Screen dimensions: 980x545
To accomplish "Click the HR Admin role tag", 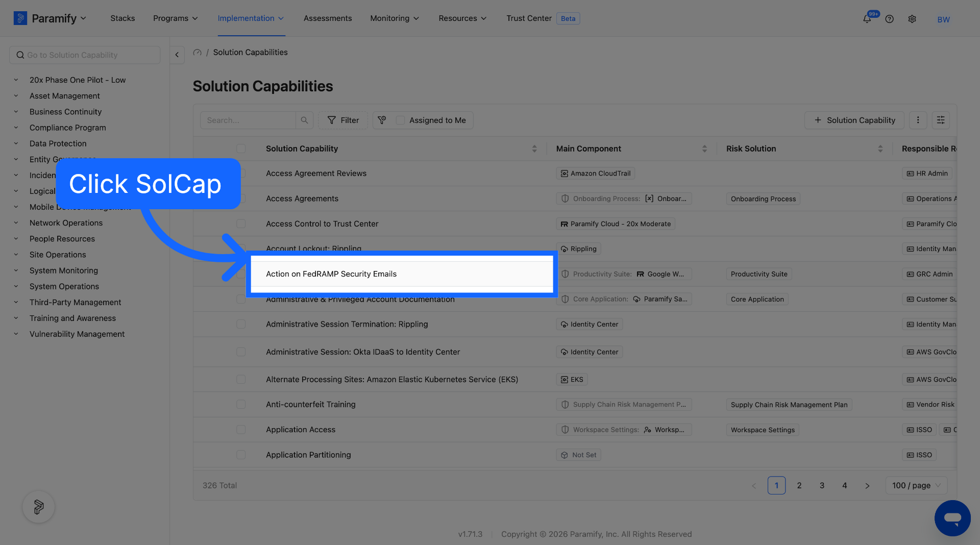I will point(927,174).
